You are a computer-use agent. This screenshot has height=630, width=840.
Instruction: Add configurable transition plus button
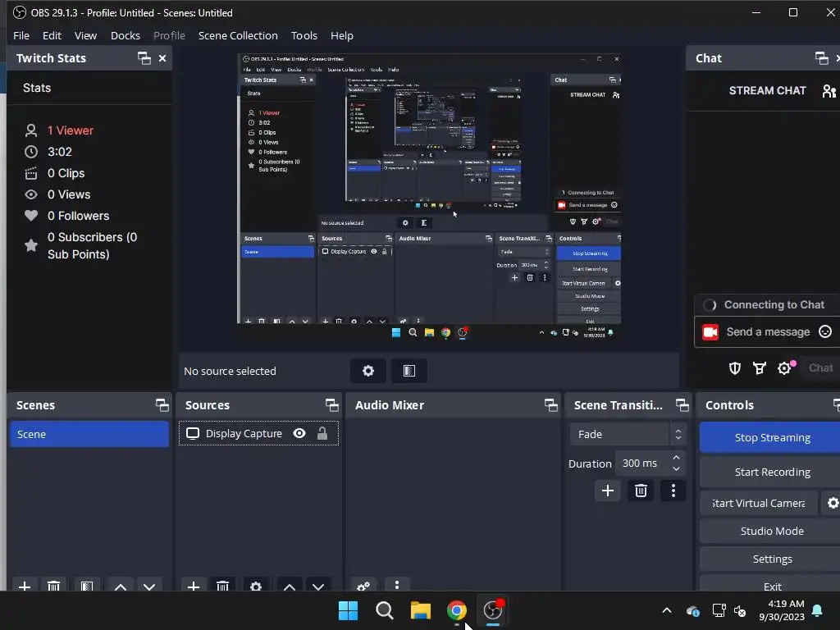coord(608,491)
